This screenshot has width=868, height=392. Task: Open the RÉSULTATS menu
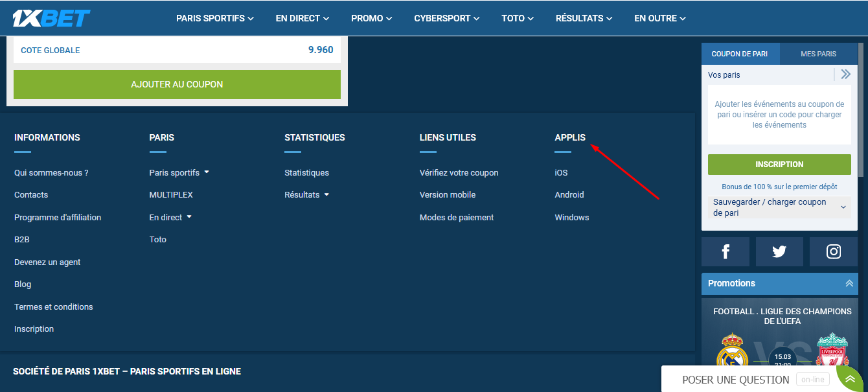tap(584, 18)
